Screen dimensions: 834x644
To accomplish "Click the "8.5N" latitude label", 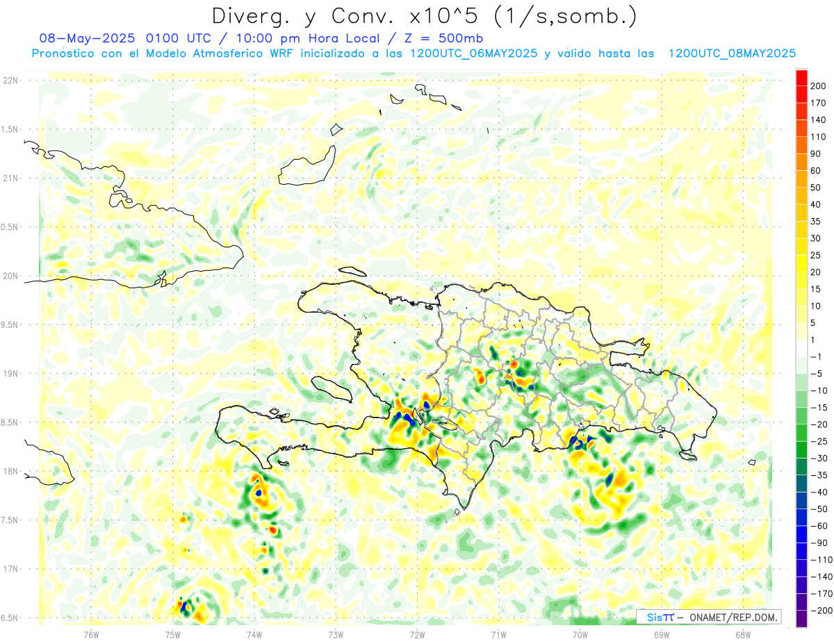I will coord(8,422).
